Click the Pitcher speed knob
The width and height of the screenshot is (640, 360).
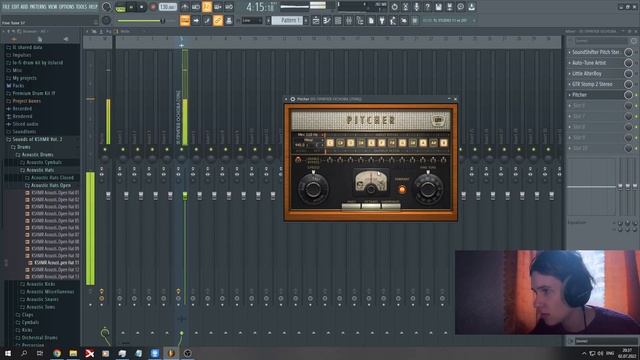pos(313,188)
